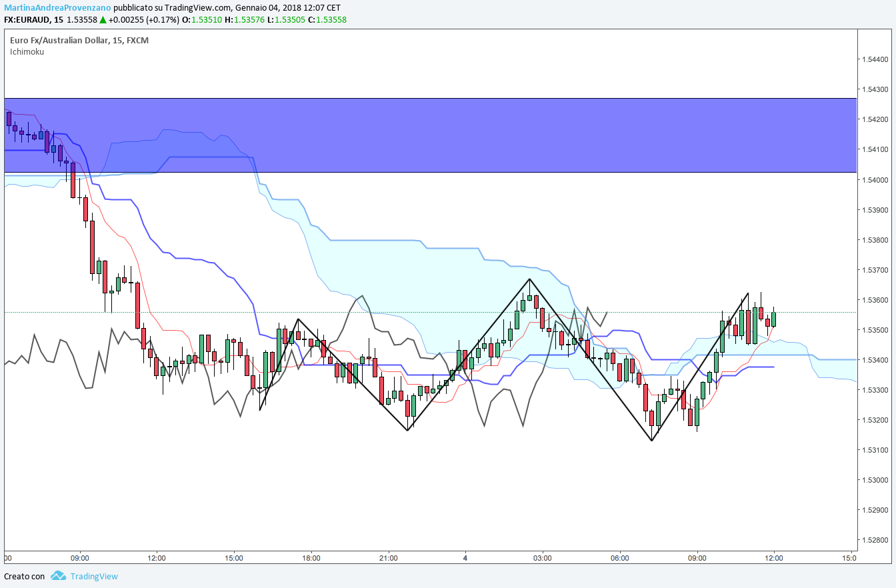Click the 'Creato con' text at bottom

[x=25, y=576]
